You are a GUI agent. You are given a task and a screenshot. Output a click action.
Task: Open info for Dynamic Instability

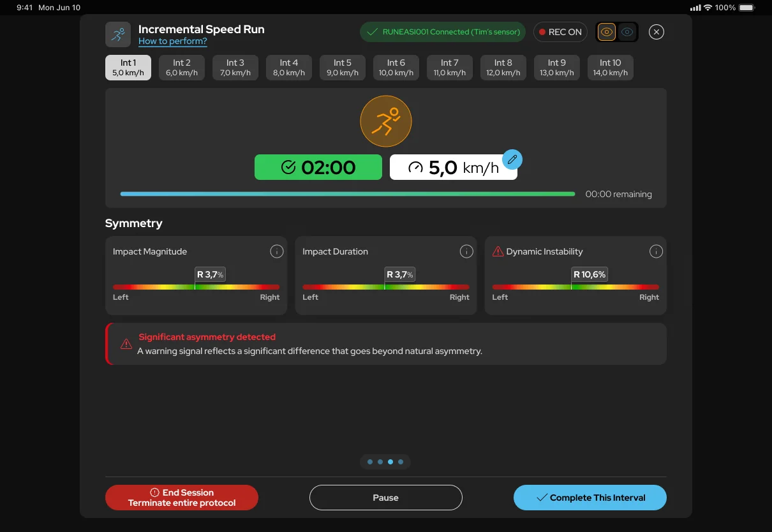coord(656,251)
